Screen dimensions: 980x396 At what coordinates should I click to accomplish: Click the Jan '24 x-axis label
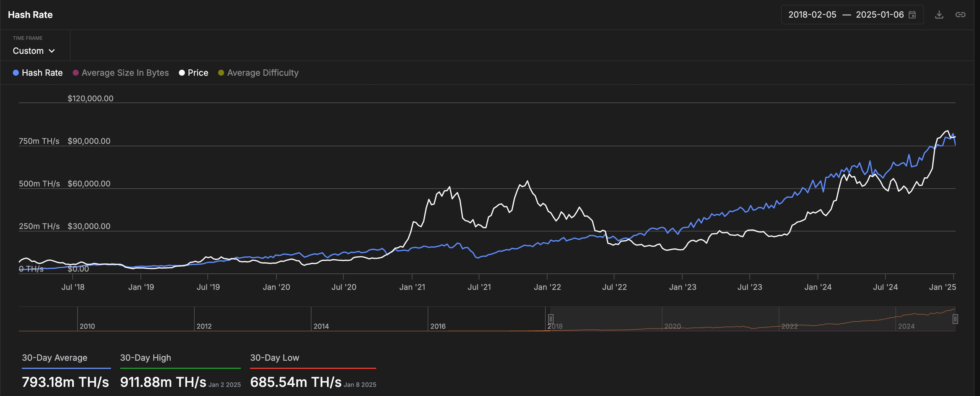point(818,287)
